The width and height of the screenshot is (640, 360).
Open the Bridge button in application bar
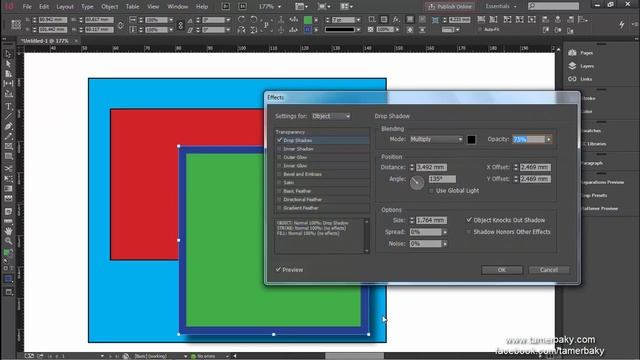click(225, 7)
